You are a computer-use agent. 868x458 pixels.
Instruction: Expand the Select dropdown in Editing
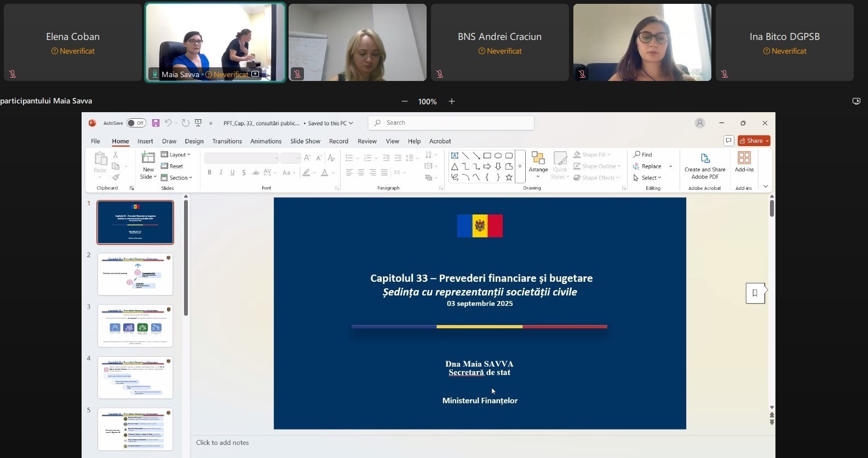[x=647, y=178]
